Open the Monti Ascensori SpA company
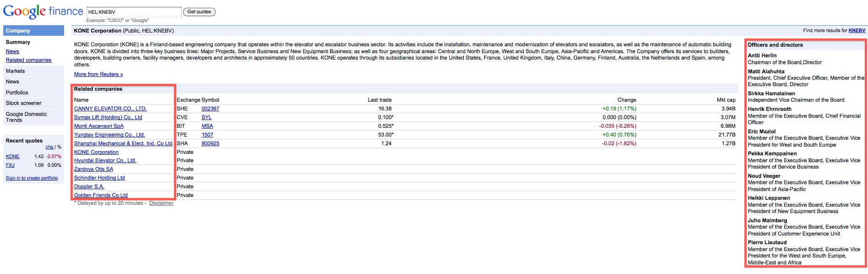Image resolution: width=868 pixels, height=274 pixels. tap(99, 126)
